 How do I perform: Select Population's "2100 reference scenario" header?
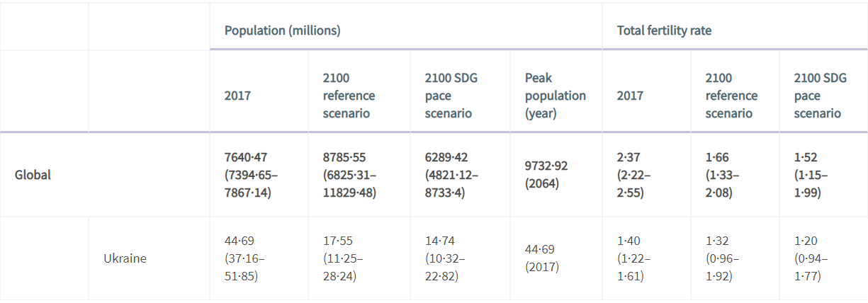click(x=349, y=96)
